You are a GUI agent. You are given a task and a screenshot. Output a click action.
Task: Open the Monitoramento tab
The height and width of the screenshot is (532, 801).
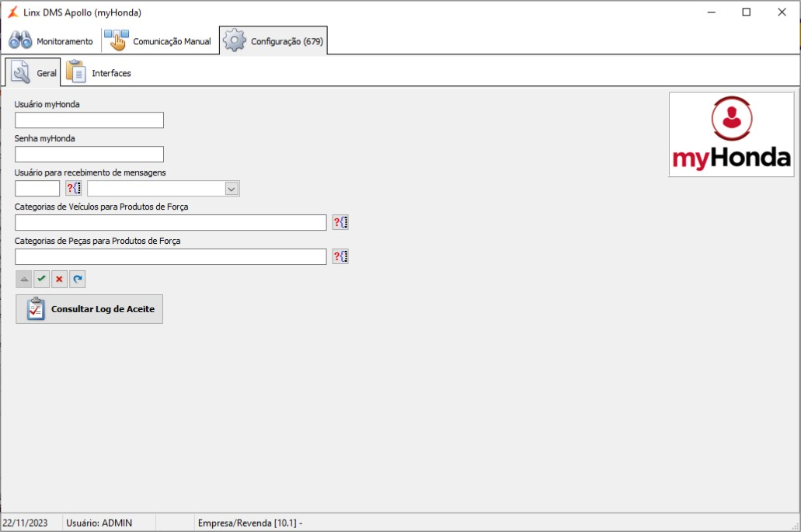click(50, 41)
